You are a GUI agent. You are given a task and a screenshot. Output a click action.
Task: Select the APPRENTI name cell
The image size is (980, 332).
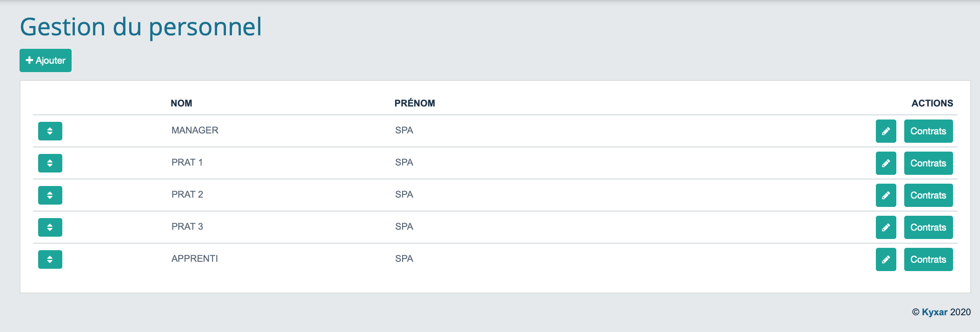pyautogui.click(x=195, y=259)
